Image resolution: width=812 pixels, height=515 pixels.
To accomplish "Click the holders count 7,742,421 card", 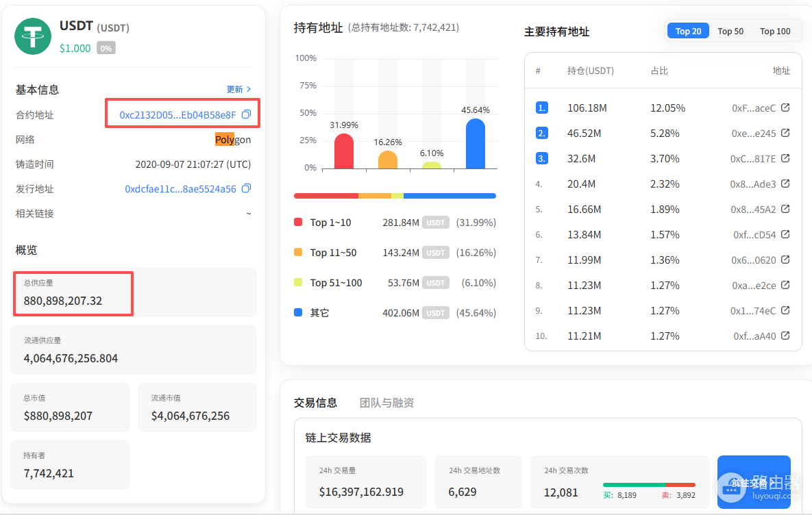I will pos(70,465).
